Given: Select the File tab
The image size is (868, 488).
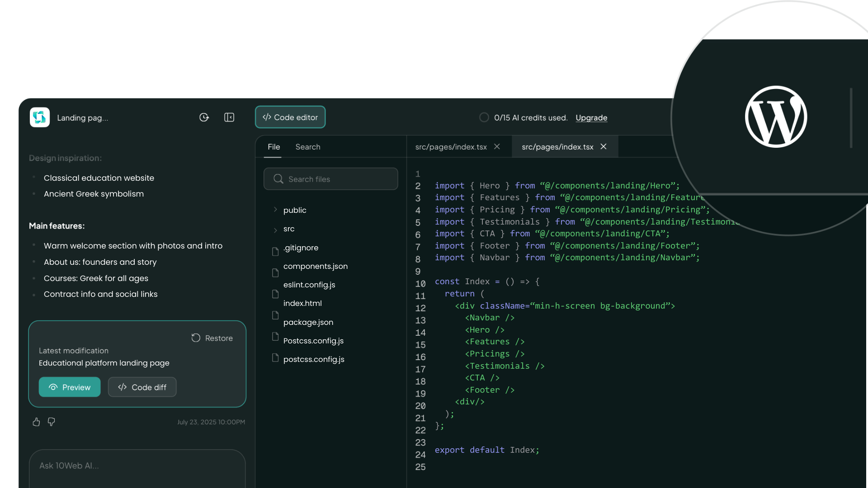Looking at the screenshot, I should tap(274, 147).
